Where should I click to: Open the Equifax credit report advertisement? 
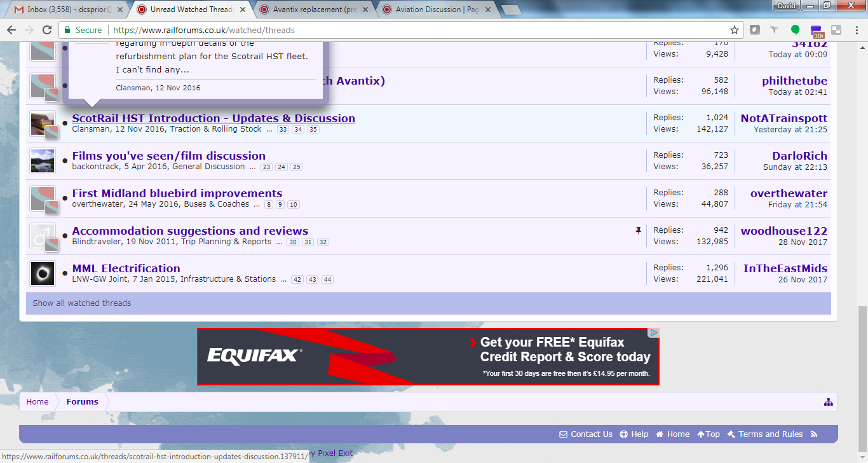(x=428, y=357)
